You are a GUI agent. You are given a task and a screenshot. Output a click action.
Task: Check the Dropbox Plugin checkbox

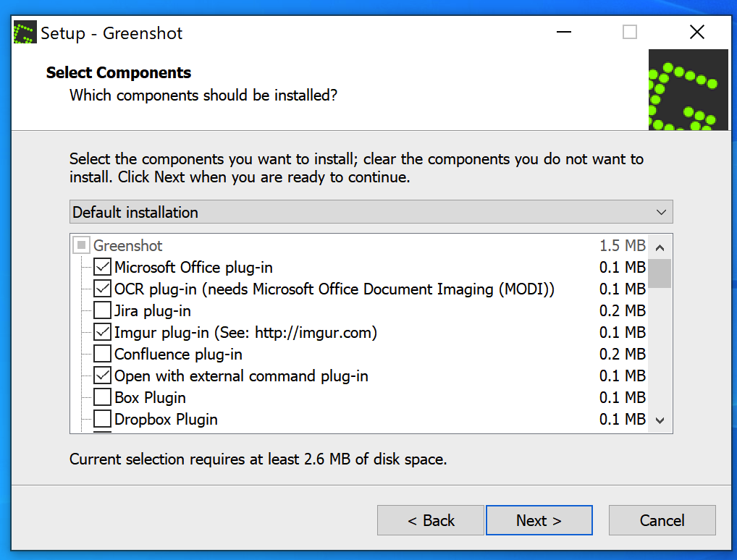coord(103,420)
